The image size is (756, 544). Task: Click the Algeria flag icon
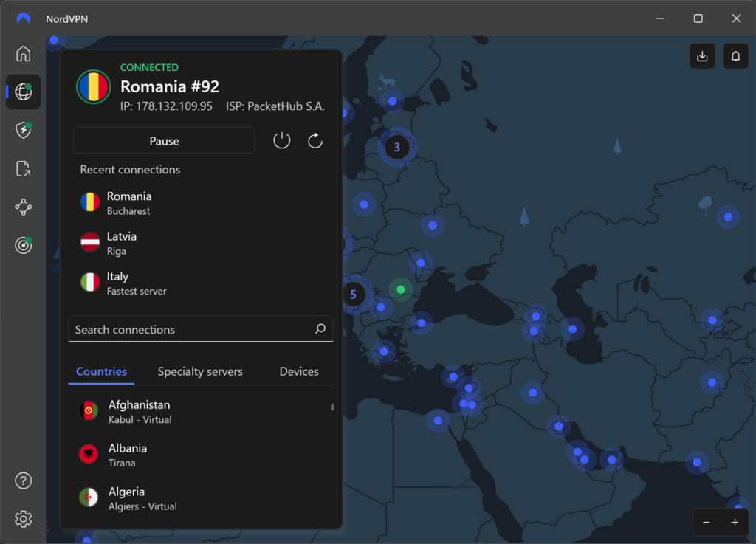tap(89, 497)
